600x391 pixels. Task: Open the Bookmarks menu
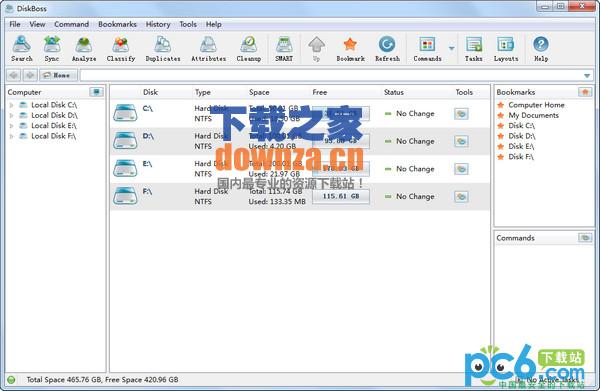pos(117,24)
